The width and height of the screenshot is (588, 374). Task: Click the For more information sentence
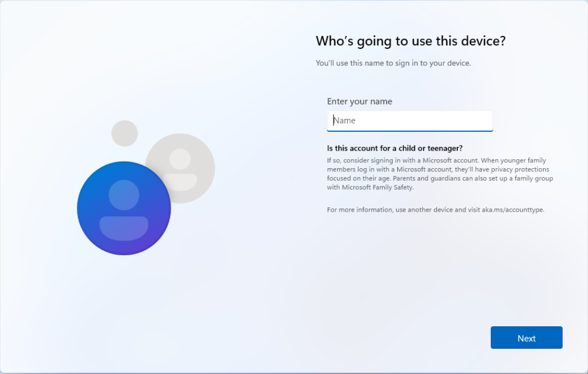435,210
